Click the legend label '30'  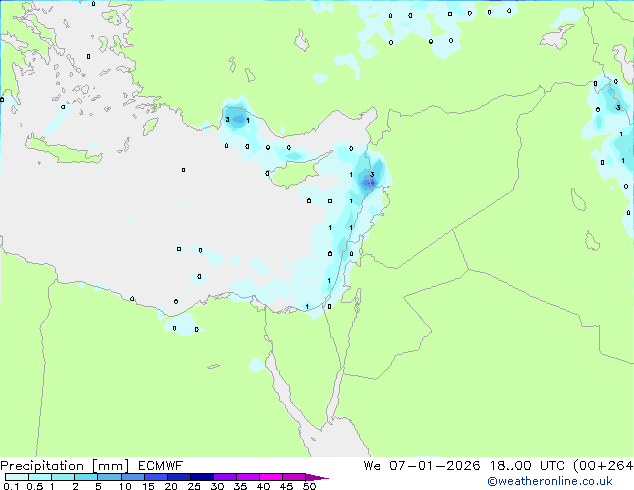[x=218, y=486]
